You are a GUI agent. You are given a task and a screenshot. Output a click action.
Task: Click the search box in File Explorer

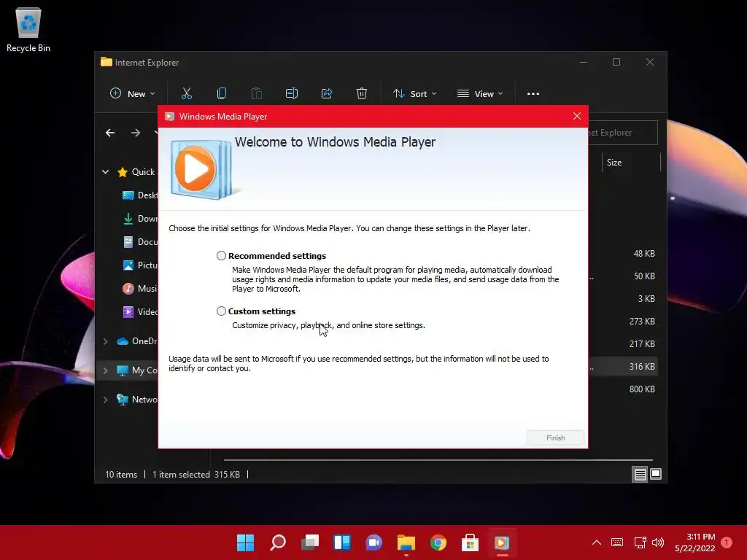coord(622,133)
